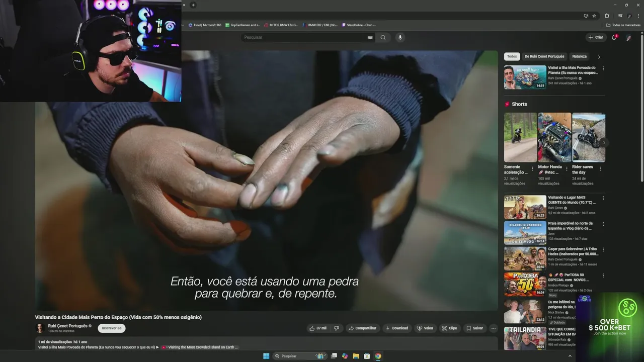Click the 'Clipe' button
The image size is (644, 362).
(450, 328)
